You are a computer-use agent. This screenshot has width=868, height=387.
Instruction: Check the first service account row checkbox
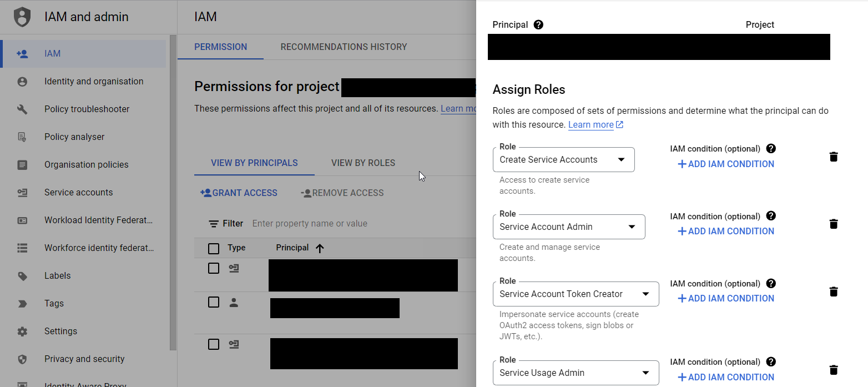pyautogui.click(x=214, y=268)
